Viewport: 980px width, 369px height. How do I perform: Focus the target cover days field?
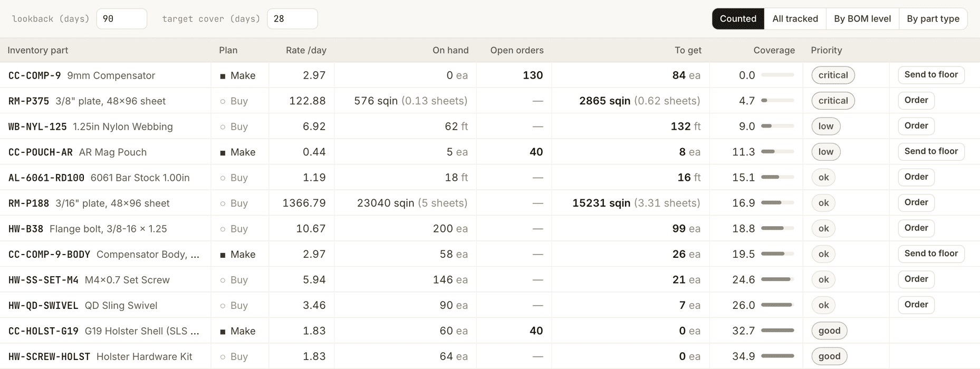(x=292, y=19)
